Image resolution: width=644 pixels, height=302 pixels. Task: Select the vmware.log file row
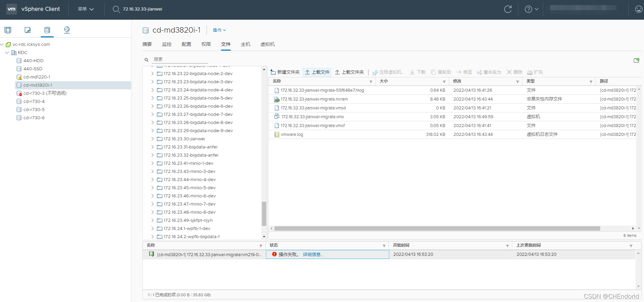coord(452,135)
